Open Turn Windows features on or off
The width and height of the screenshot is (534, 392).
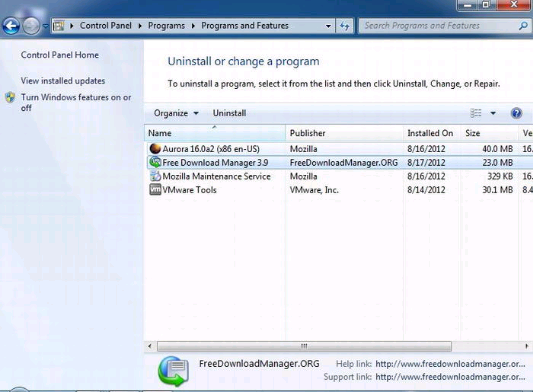point(76,103)
